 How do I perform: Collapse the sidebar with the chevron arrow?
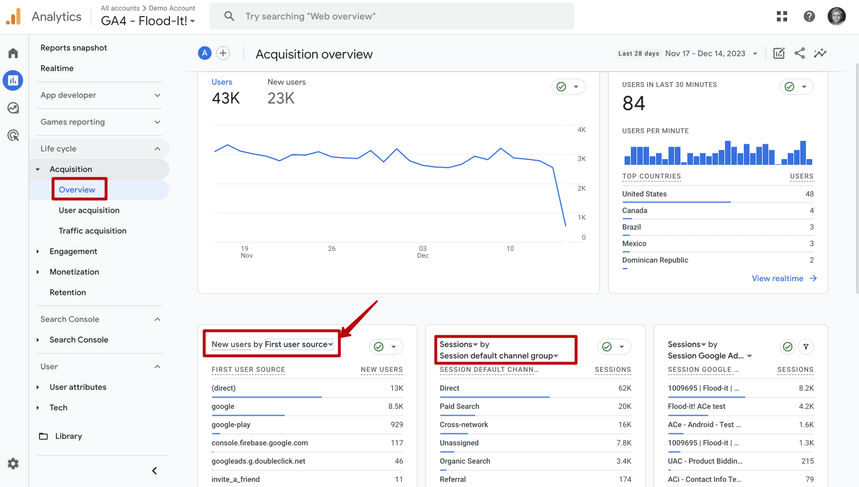[154, 471]
